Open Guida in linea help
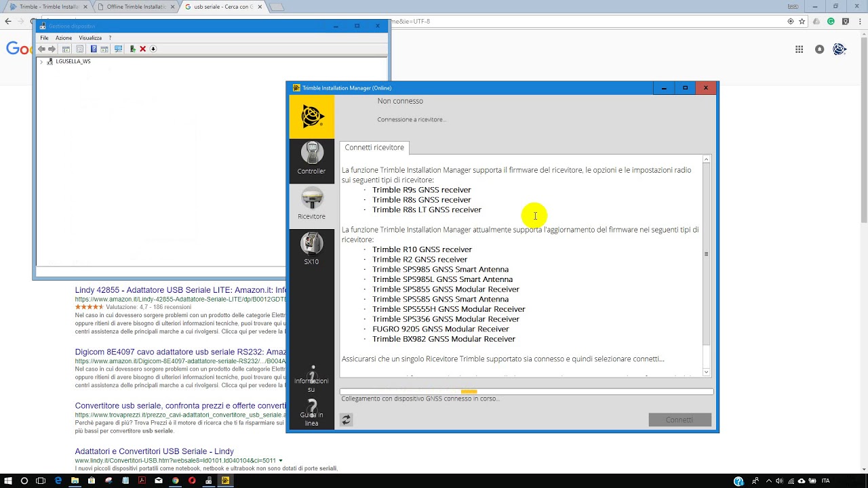868x488 pixels. 311,413
